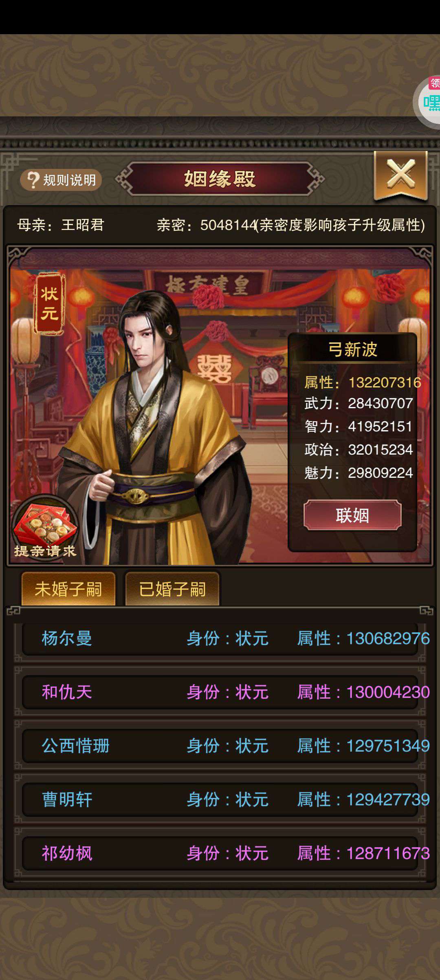Close the 姻缘殿 panel with X
The height and width of the screenshot is (980, 440).
point(400,175)
